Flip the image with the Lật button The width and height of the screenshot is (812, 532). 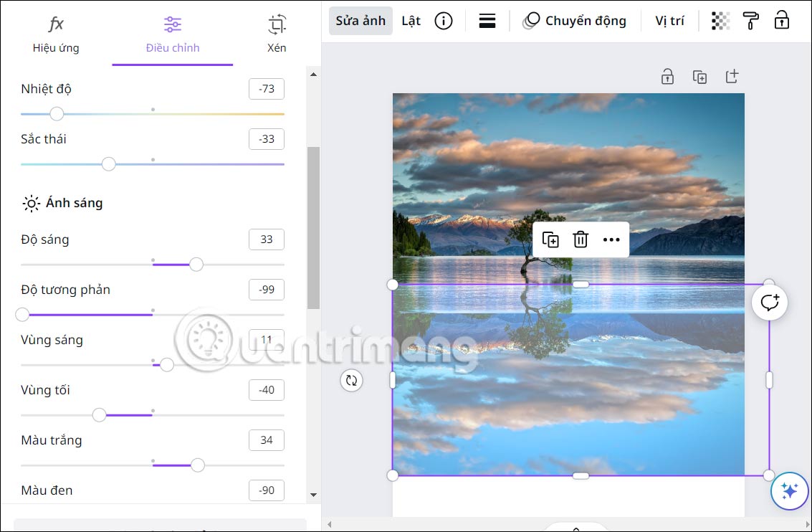[411, 20]
